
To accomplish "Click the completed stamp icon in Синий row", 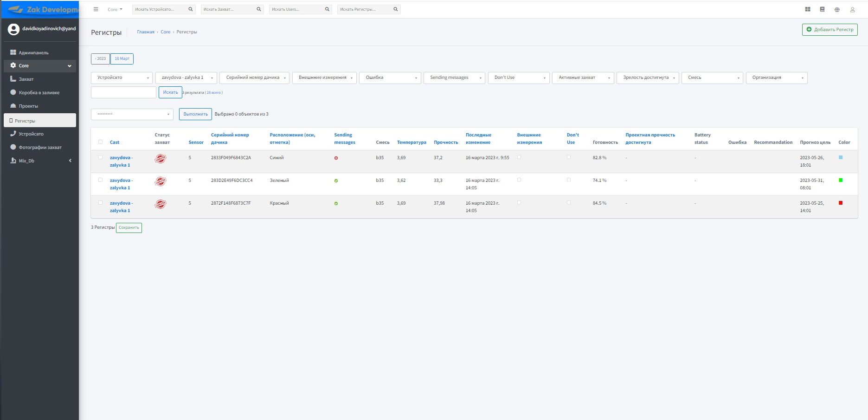I will (161, 159).
